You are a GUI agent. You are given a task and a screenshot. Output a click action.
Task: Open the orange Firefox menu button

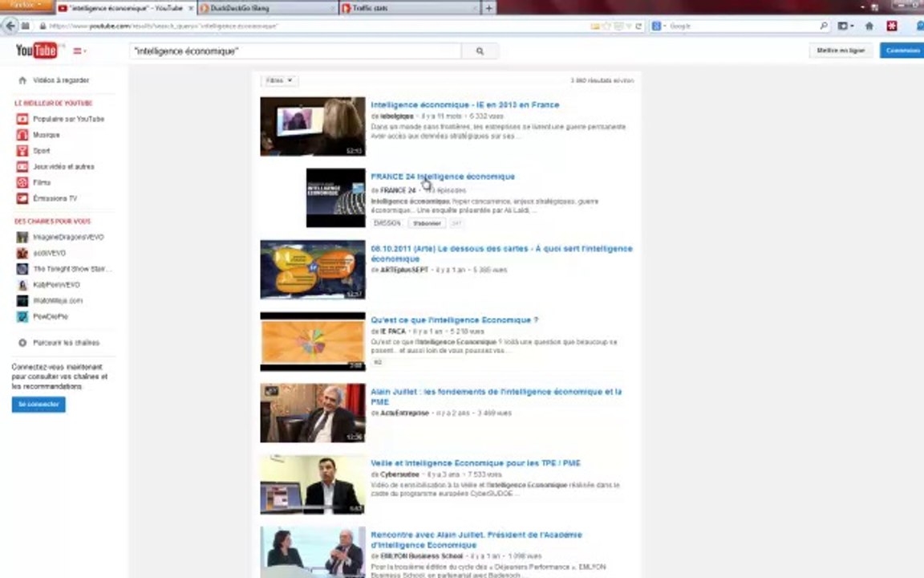[26, 5]
